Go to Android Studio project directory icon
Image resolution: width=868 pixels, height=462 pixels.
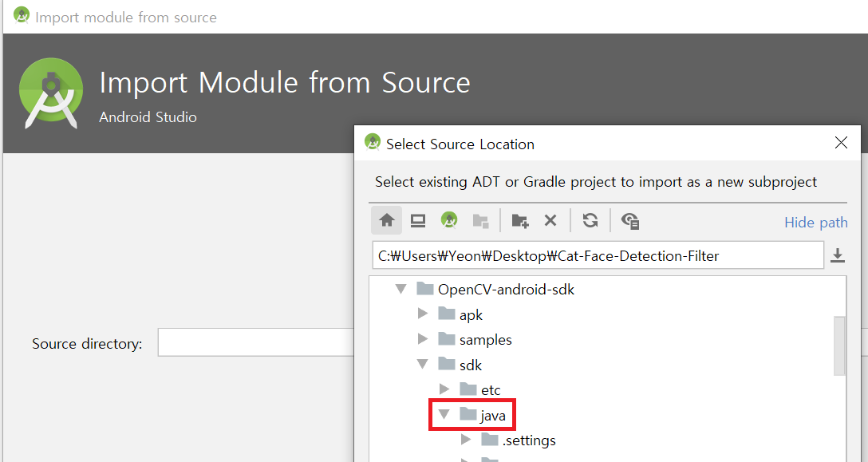click(449, 220)
